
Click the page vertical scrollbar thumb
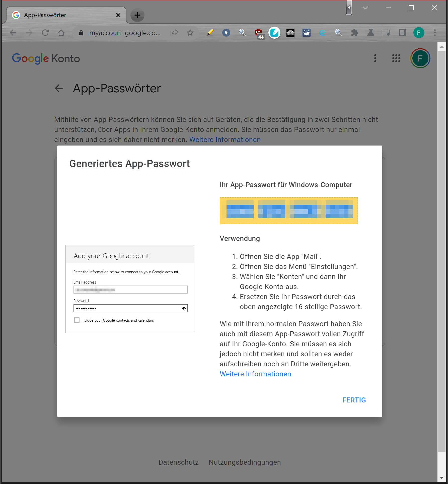point(442,251)
